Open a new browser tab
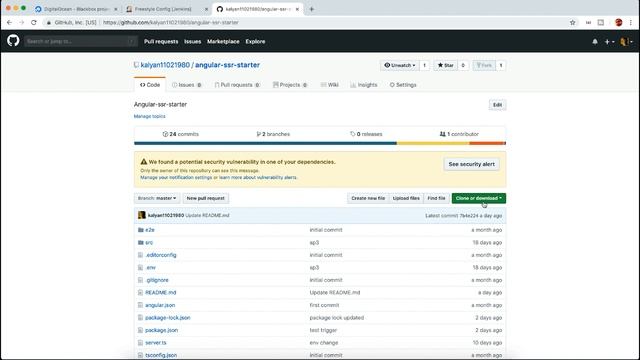Viewport: 640px width, 360px height. click(311, 9)
